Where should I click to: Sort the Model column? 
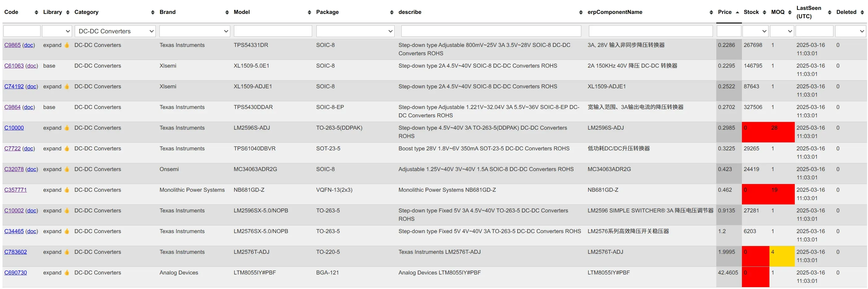309,12
